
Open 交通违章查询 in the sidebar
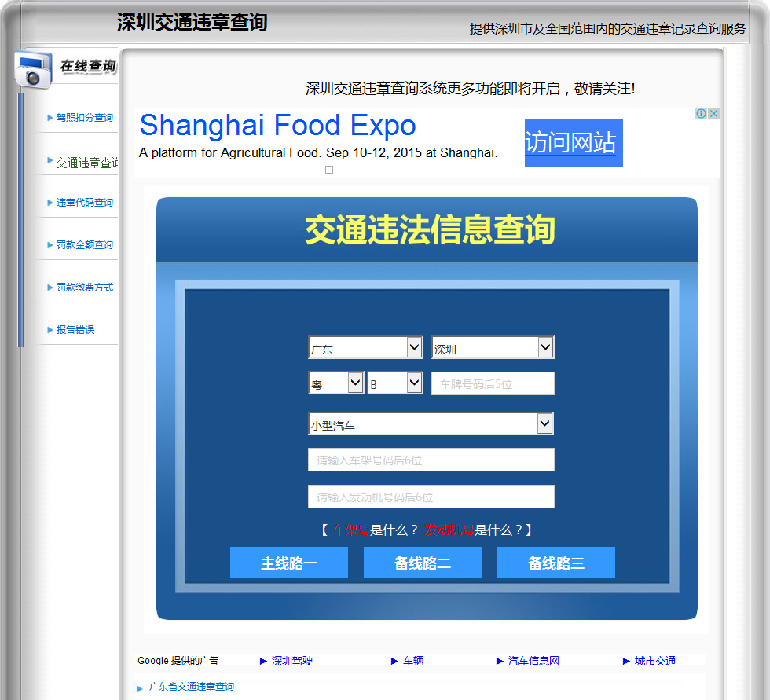pos(87,163)
